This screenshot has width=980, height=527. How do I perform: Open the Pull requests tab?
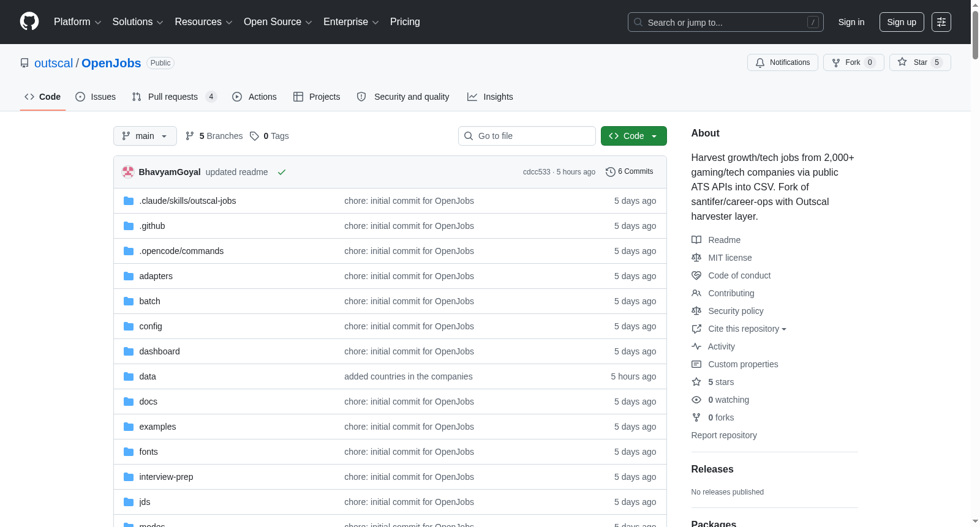click(x=175, y=97)
